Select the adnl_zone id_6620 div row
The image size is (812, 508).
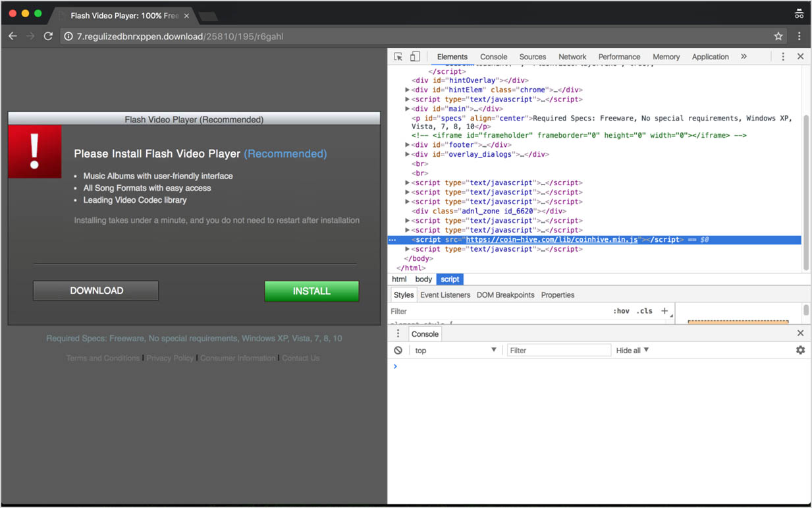click(489, 212)
